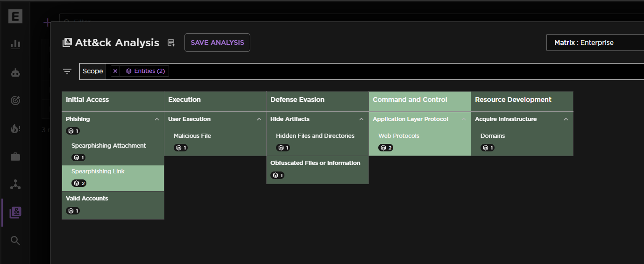Open the flame alert icon in sidebar

coord(15,128)
